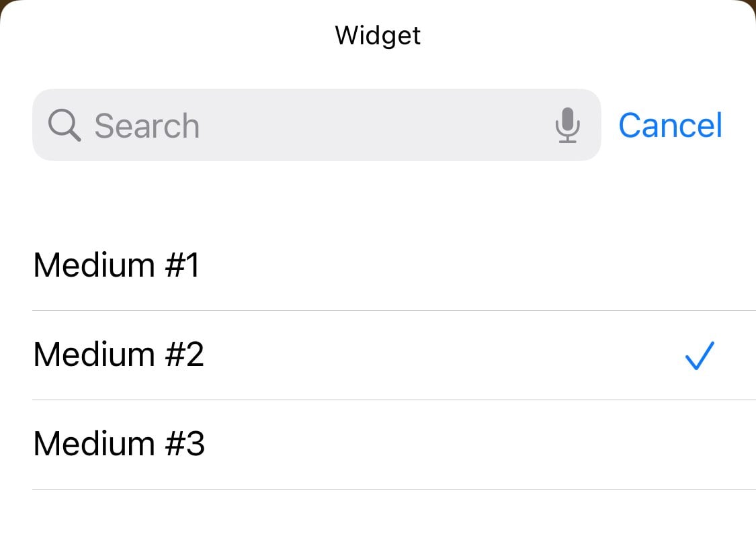Tap the Medium #3 list row

pos(376,445)
